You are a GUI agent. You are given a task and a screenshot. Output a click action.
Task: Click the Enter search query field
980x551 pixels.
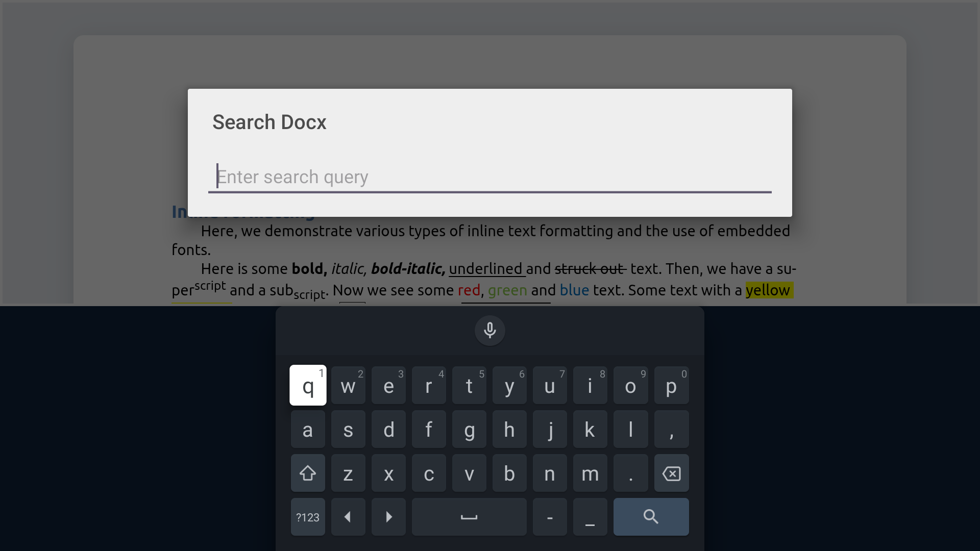point(489,177)
